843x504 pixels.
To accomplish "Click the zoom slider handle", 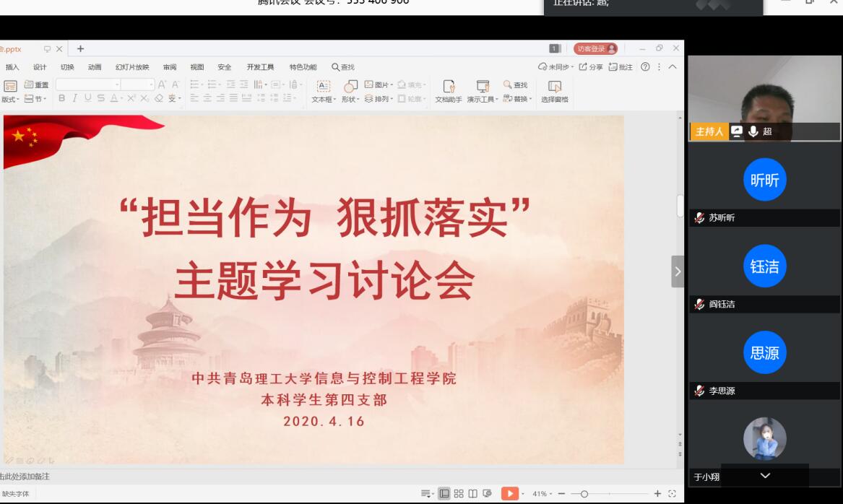I will tap(584, 494).
